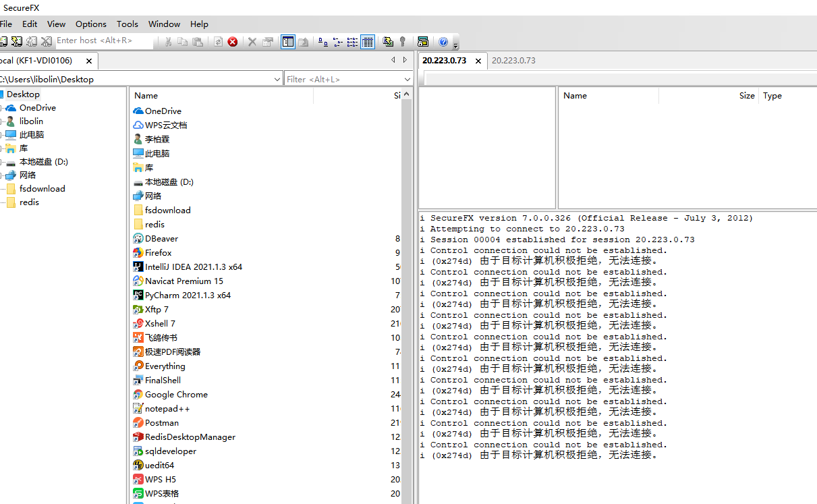Click the Properties toolbar icon
The height and width of the screenshot is (504, 817).
coord(268,41)
